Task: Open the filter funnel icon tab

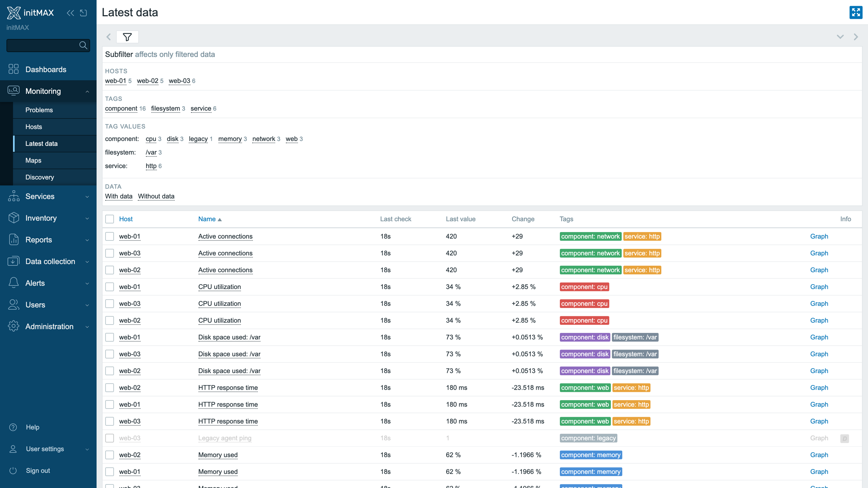Action: point(127,37)
